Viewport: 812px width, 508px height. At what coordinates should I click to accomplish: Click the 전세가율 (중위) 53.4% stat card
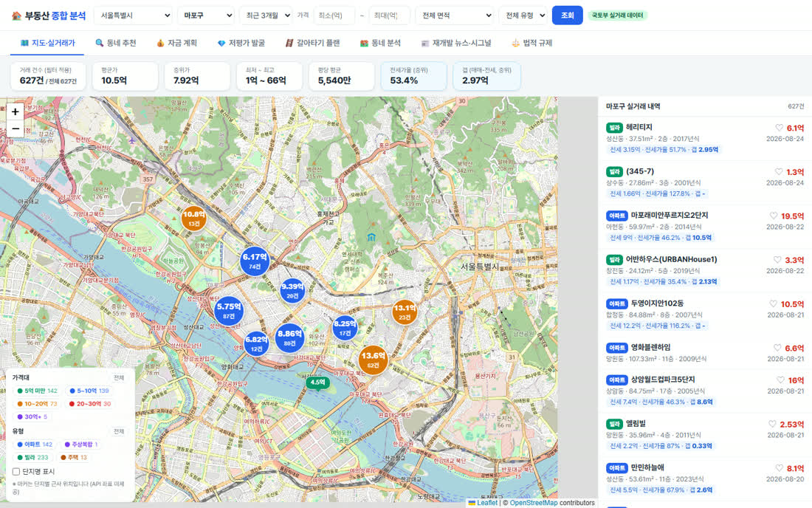tap(413, 76)
